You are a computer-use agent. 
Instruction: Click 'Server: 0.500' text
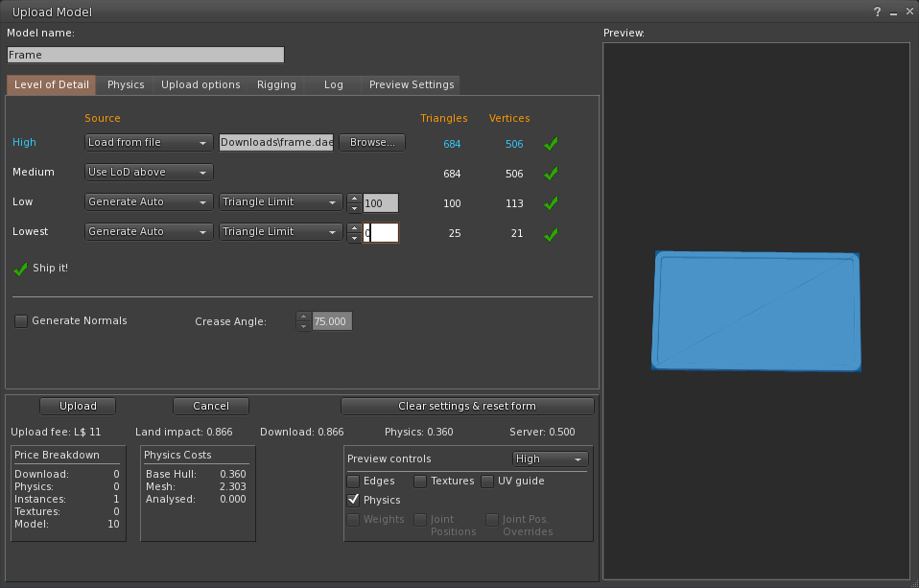(x=542, y=432)
